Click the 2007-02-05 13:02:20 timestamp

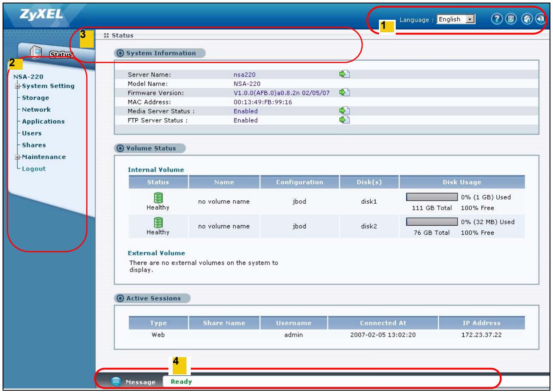(383, 335)
